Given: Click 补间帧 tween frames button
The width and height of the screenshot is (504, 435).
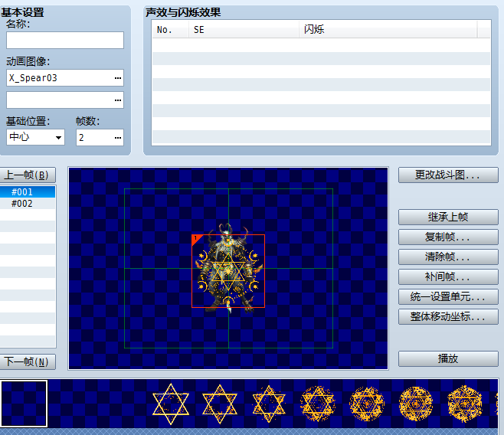Looking at the screenshot, I should pyautogui.click(x=448, y=277).
